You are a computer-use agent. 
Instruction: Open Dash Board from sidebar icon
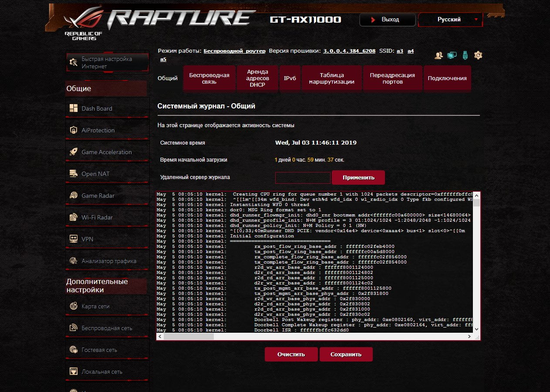74,108
